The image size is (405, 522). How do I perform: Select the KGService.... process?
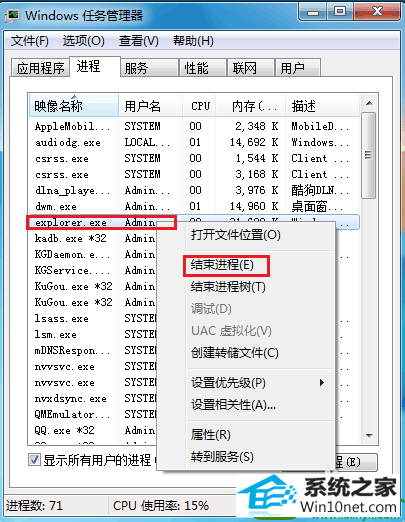click(x=72, y=270)
